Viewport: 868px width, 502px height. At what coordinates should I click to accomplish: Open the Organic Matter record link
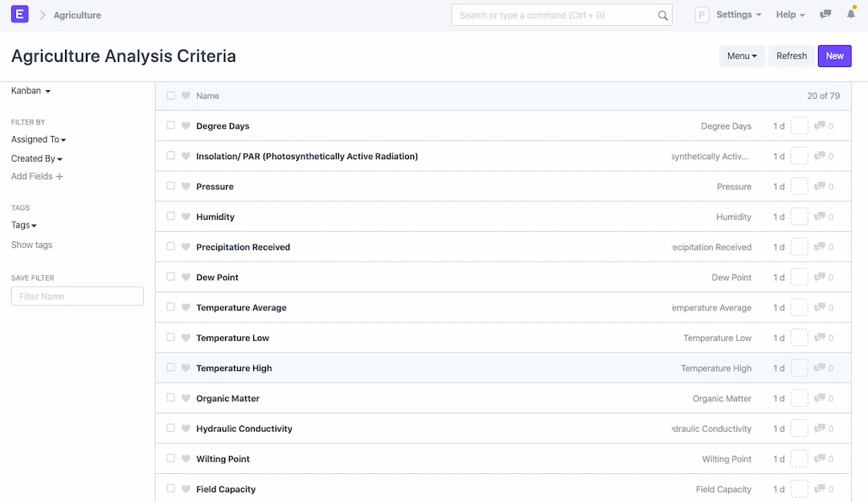(227, 398)
